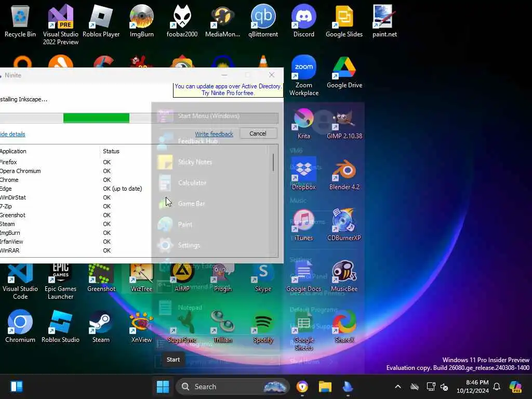
Task: Click the Application column header
Action: 50,151
